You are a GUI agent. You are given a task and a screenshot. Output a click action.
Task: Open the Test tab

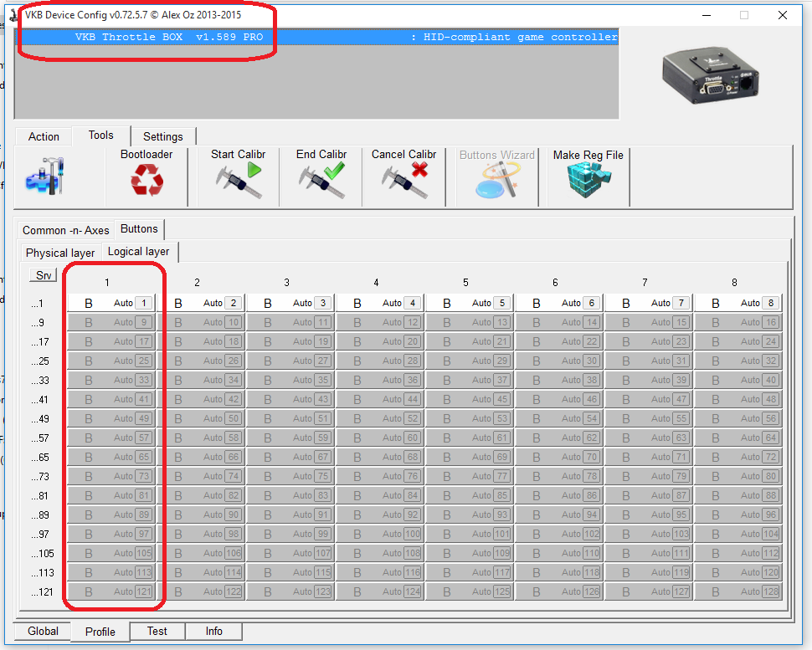coord(157,631)
